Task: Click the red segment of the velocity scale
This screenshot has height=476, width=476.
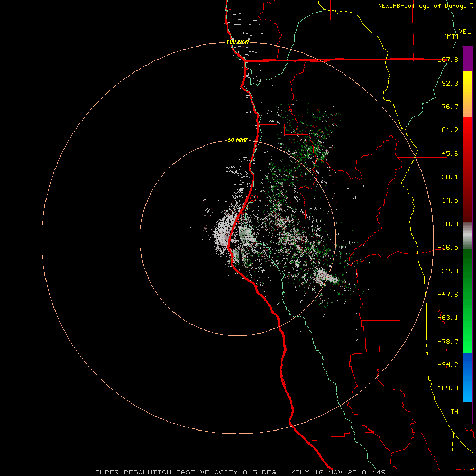Action: point(467,169)
